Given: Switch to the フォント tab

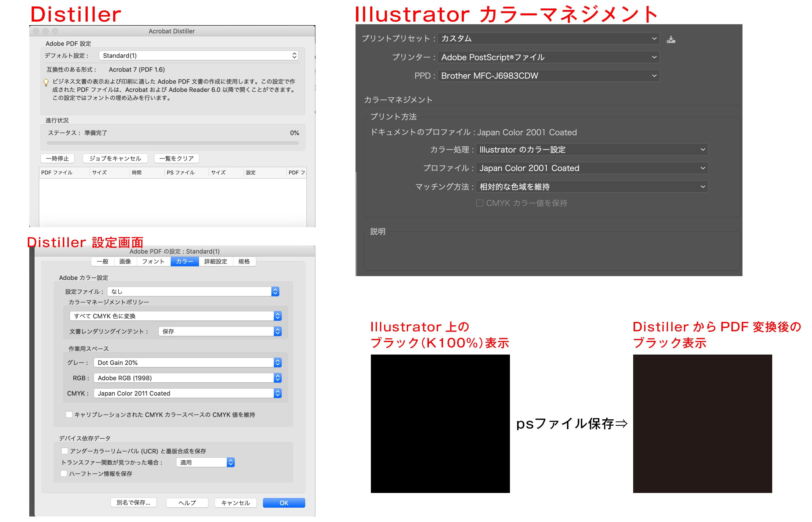Looking at the screenshot, I should pos(153,261).
